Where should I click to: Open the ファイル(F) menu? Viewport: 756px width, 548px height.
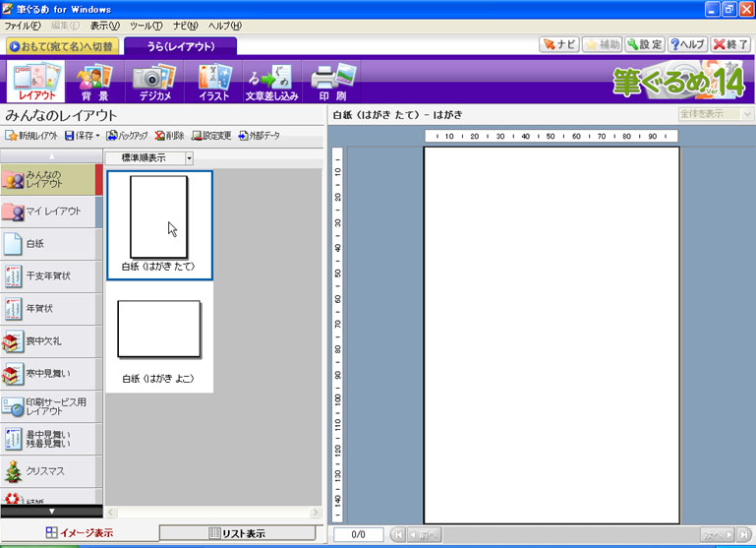coord(23,26)
